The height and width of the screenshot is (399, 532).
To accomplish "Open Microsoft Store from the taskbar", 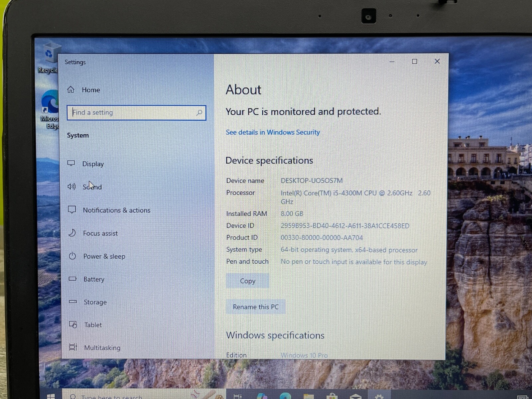I will click(332, 396).
